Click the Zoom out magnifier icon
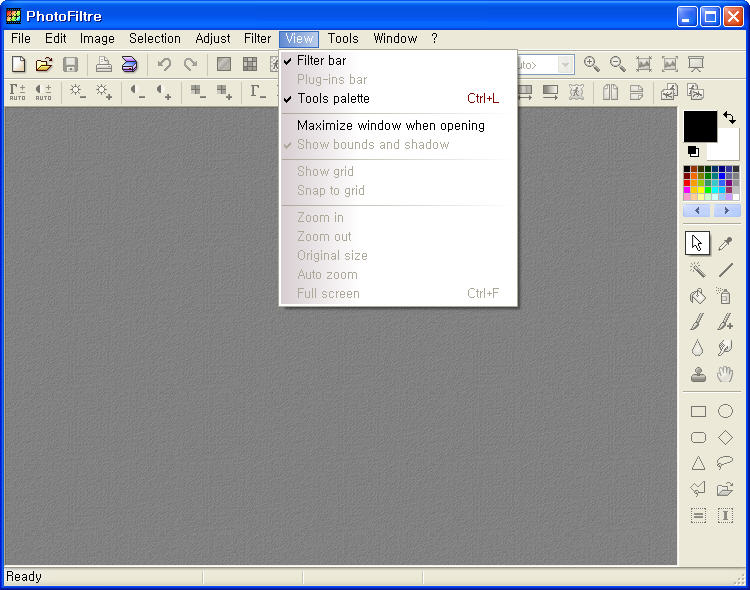Image resolution: width=750 pixels, height=590 pixels. 618,64
